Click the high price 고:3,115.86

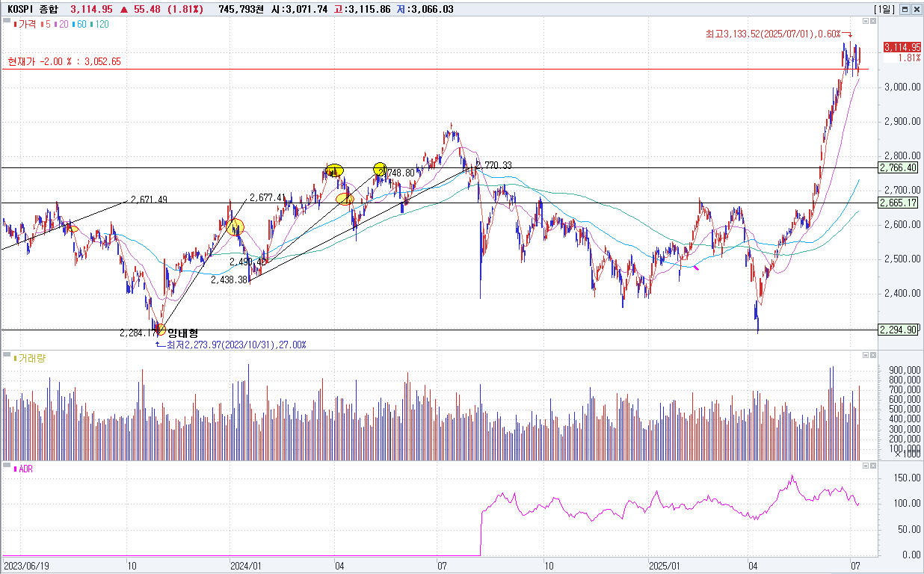pyautogui.click(x=363, y=10)
